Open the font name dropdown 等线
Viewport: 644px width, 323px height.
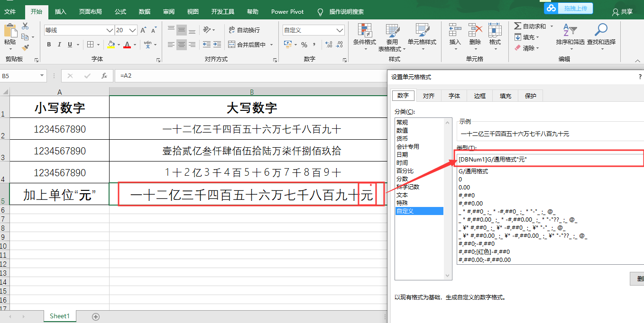click(110, 30)
